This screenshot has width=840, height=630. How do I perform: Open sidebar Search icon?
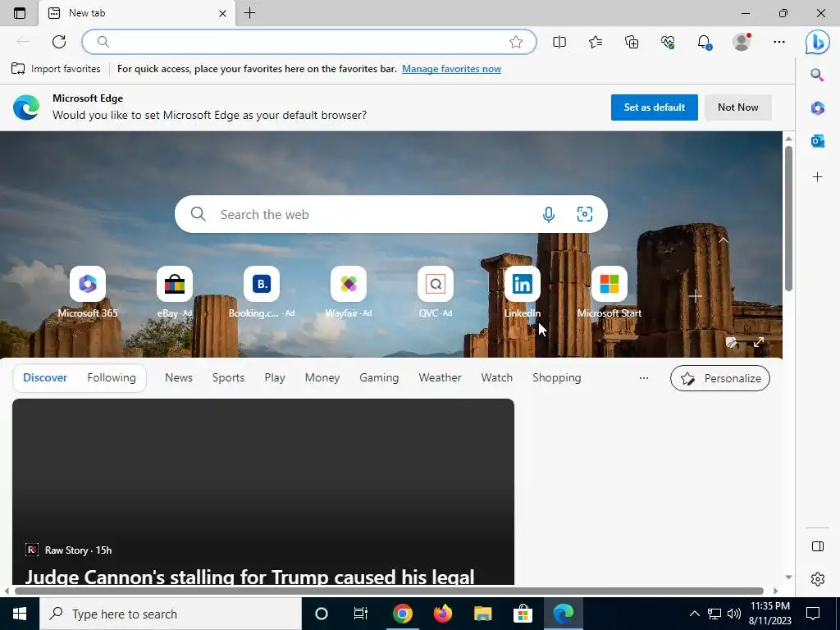click(x=817, y=75)
